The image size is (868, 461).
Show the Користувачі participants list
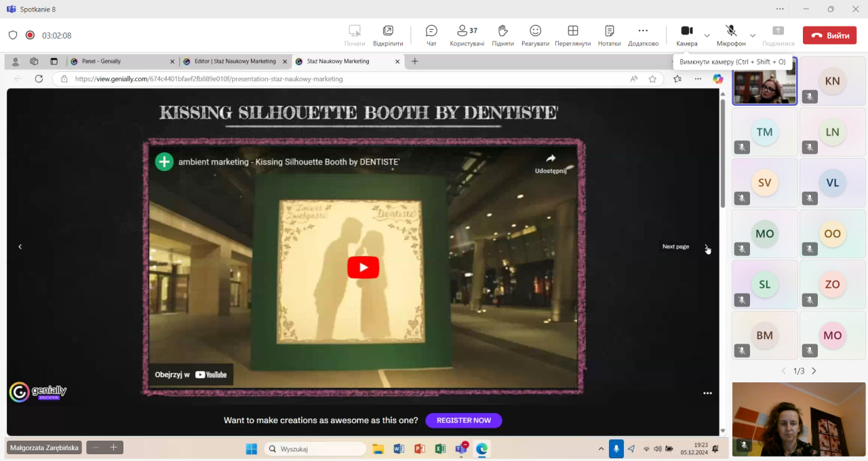pos(467,35)
